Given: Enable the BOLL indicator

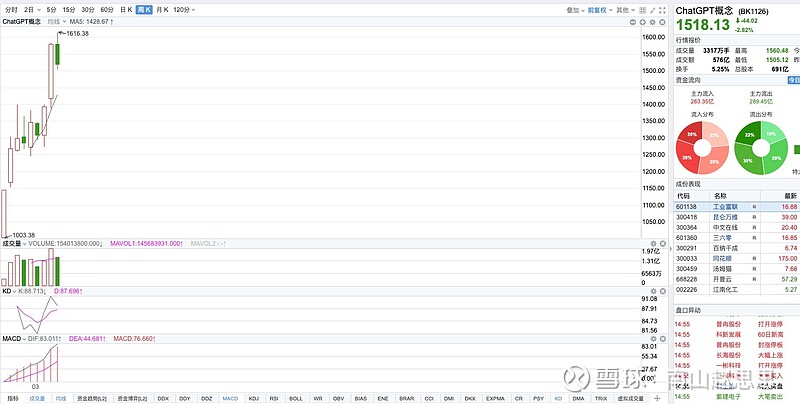Looking at the screenshot, I should [296, 398].
